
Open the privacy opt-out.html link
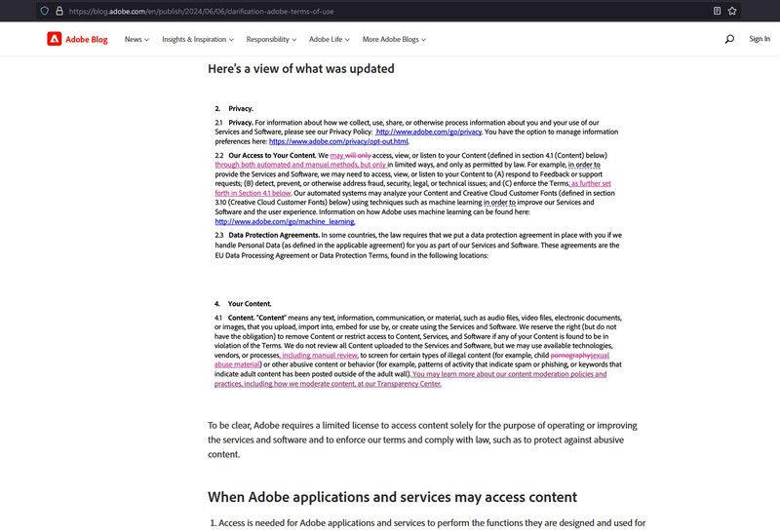click(x=338, y=141)
